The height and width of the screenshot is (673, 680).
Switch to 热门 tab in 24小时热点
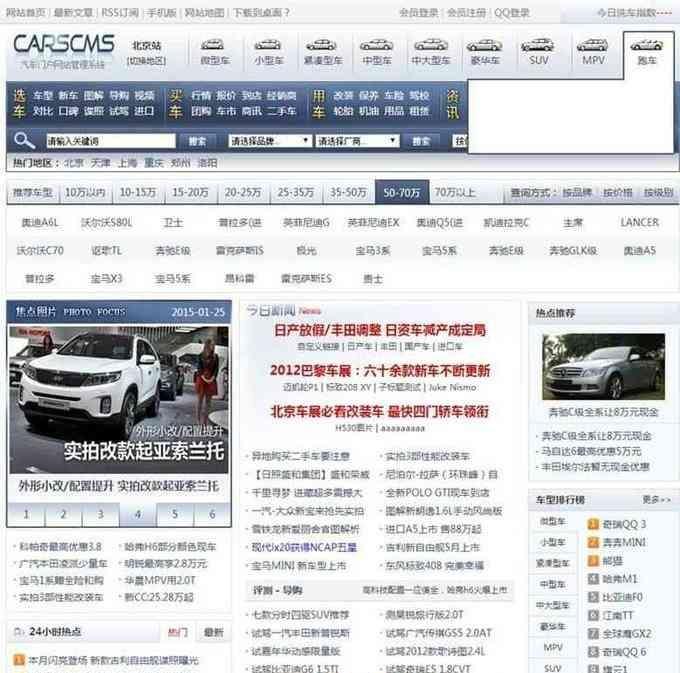click(x=178, y=632)
